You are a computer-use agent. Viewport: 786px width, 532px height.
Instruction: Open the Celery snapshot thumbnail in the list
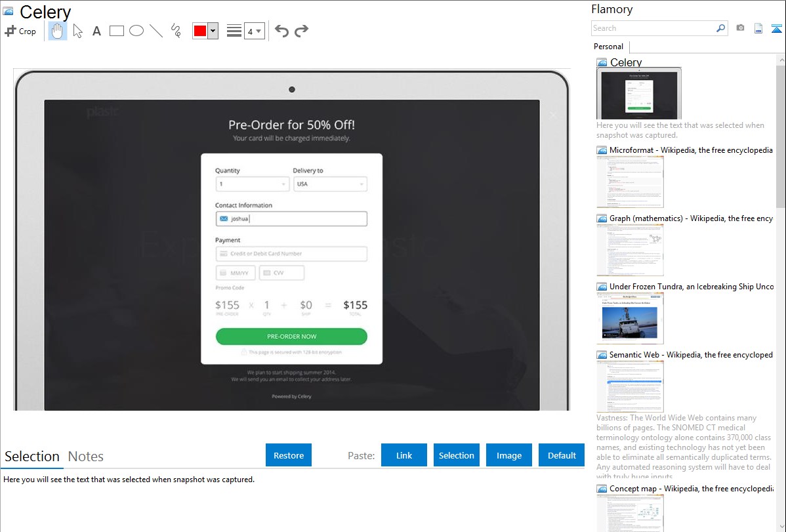tap(639, 94)
